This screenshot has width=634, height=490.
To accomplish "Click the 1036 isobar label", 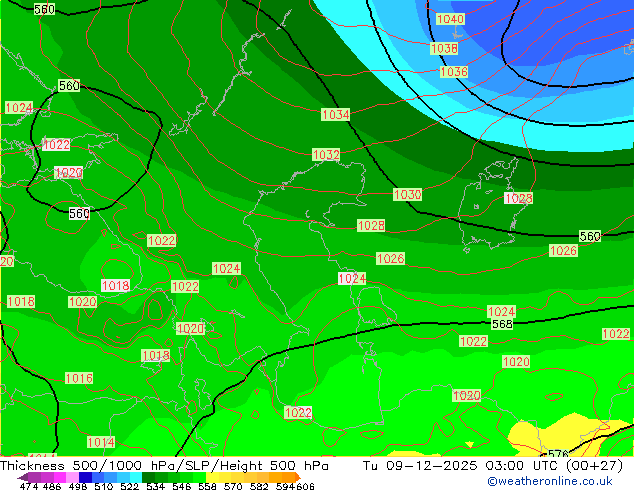I will pos(454,72).
